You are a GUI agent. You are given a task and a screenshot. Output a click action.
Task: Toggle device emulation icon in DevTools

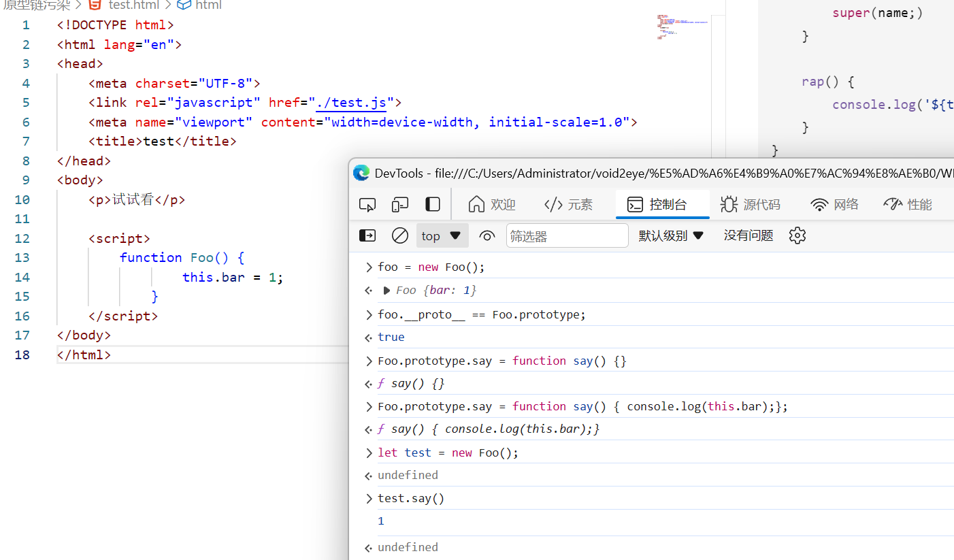(400, 205)
